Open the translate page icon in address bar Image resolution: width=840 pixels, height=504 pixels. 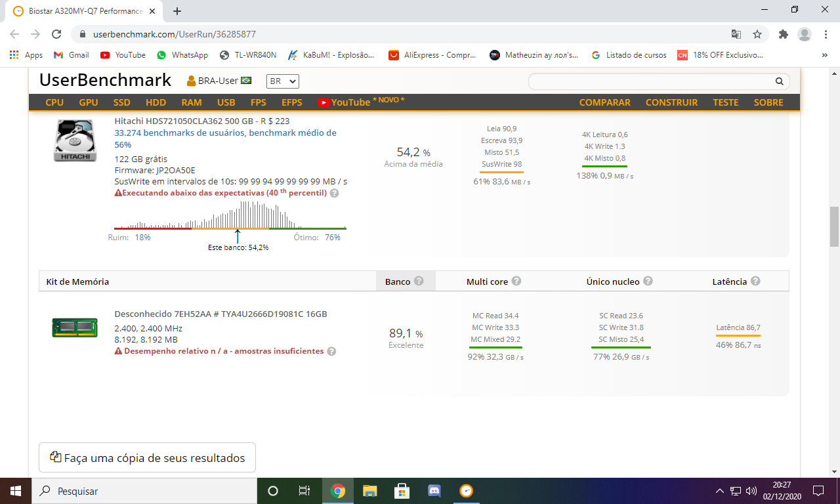pyautogui.click(x=736, y=34)
